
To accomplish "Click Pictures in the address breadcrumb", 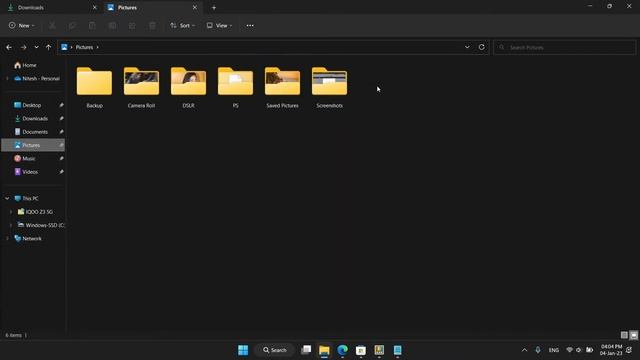I will tap(84, 47).
